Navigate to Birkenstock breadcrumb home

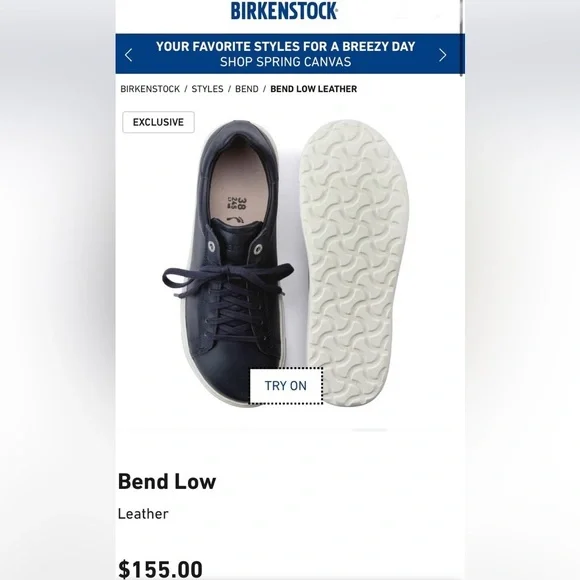pyautogui.click(x=150, y=89)
